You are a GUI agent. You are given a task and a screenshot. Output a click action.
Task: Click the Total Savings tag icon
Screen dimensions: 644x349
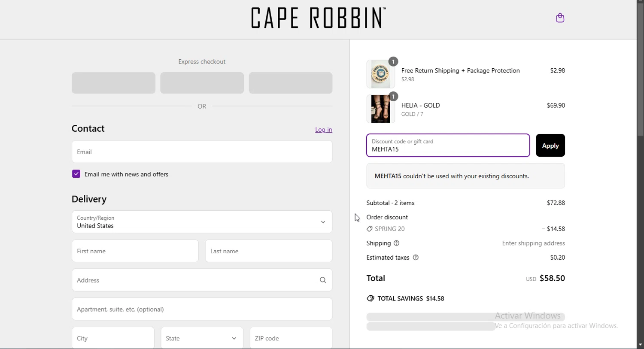pos(371,298)
